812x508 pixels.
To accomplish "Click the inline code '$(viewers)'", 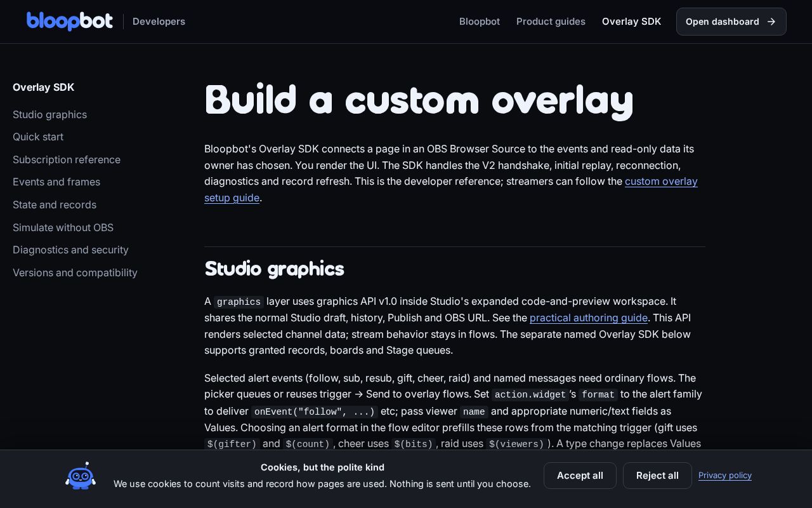I will pyautogui.click(x=516, y=444).
